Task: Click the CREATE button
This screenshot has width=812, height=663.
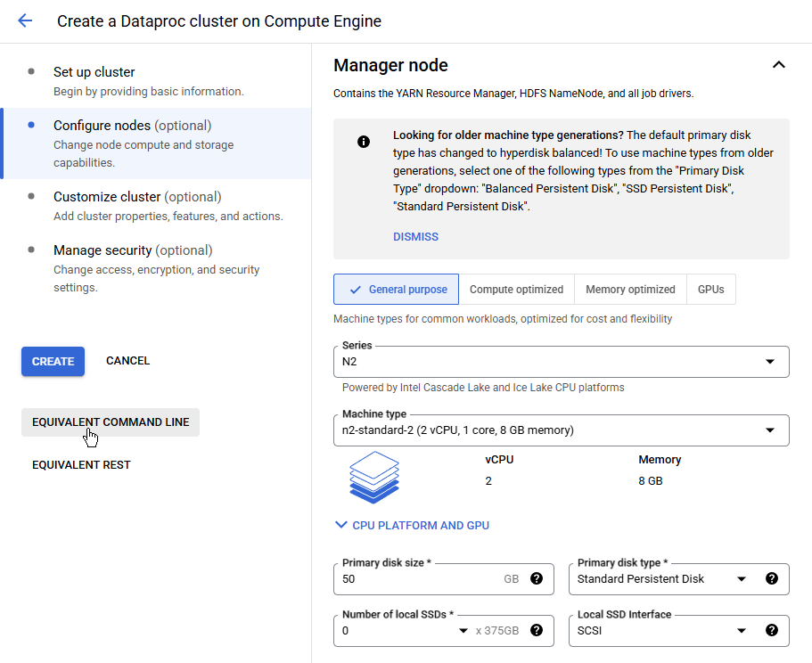Action: point(53,361)
